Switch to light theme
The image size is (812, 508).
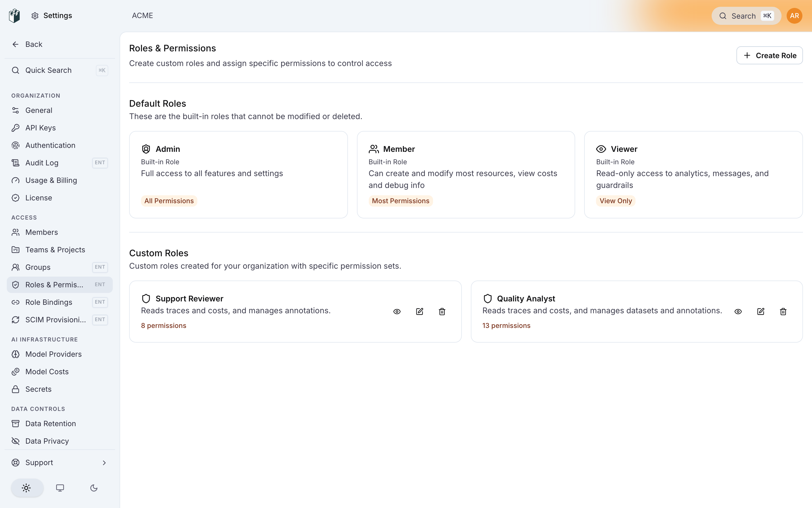tap(27, 488)
